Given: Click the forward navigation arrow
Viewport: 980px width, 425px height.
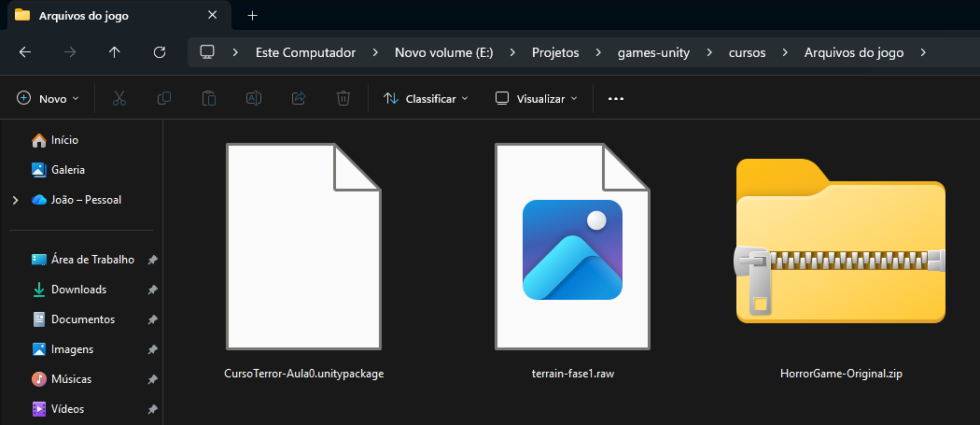Looking at the screenshot, I should tap(70, 52).
